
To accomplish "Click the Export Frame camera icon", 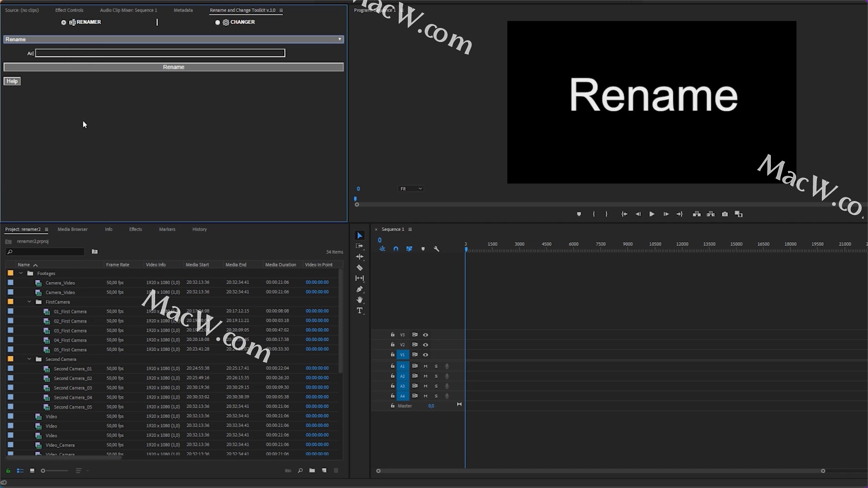I will (x=725, y=214).
